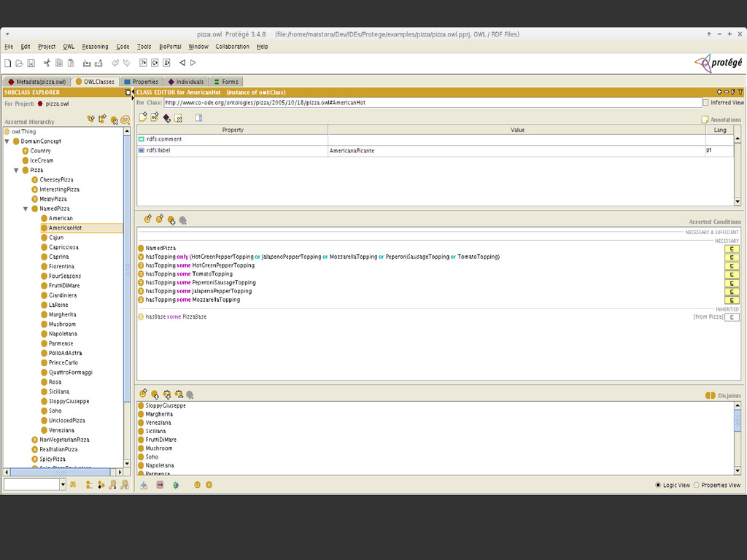
Task: Click the For Class URI field
Action: [433, 102]
